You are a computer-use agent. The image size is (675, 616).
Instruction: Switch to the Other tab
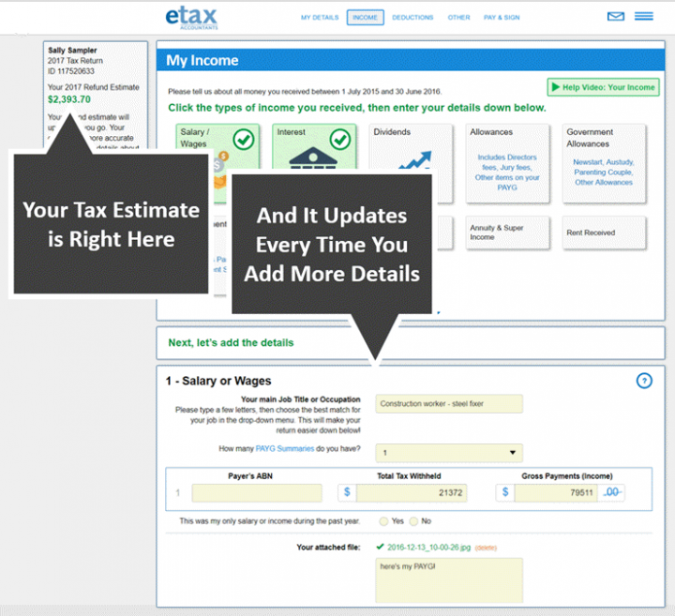tap(458, 18)
